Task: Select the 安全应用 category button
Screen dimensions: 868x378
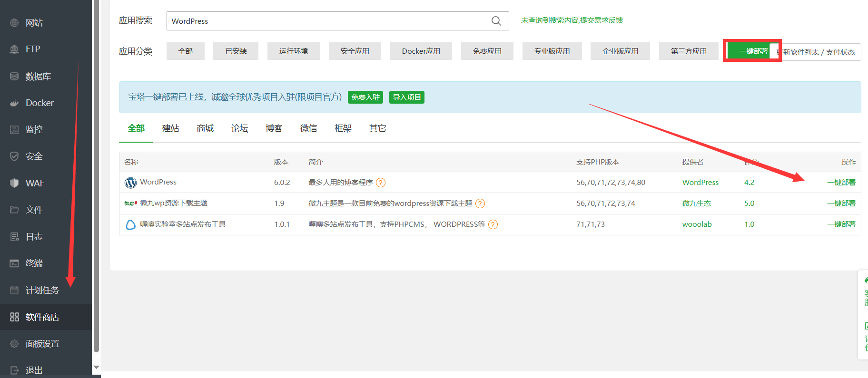Action: (x=355, y=51)
